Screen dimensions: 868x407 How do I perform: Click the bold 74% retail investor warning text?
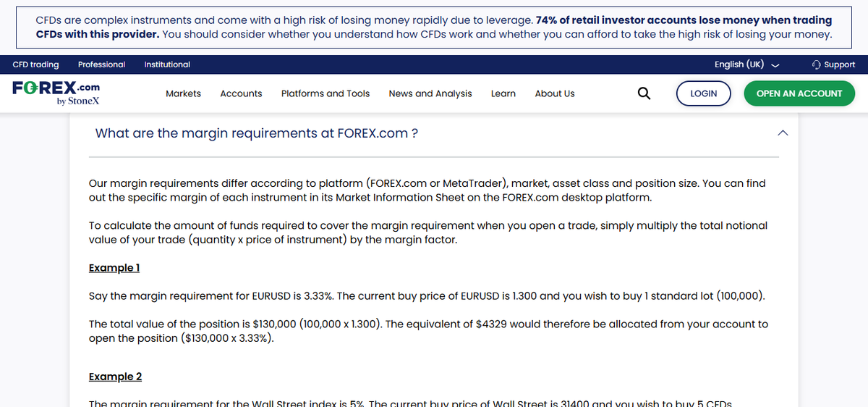point(434,27)
